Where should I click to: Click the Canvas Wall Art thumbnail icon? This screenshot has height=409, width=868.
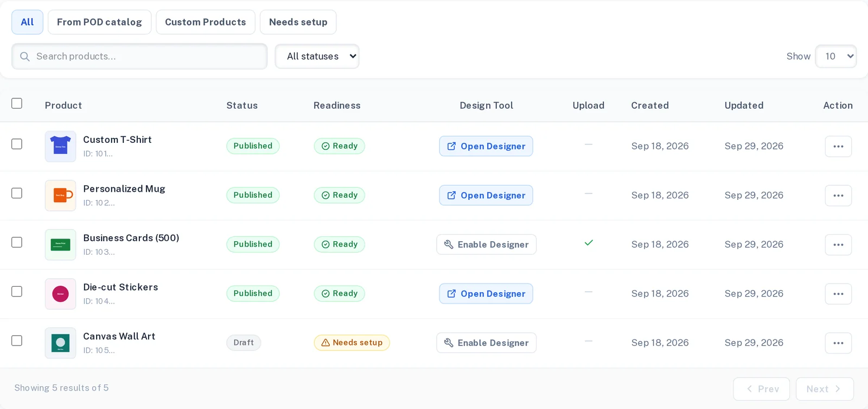pyautogui.click(x=60, y=343)
